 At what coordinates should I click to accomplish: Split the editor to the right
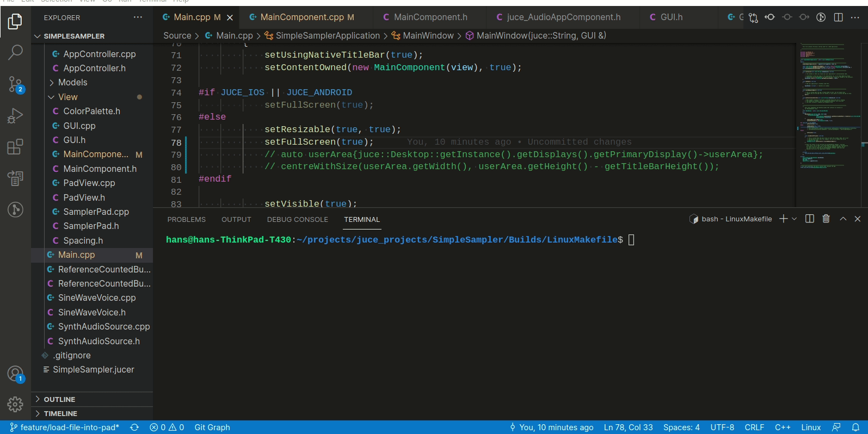[838, 17]
